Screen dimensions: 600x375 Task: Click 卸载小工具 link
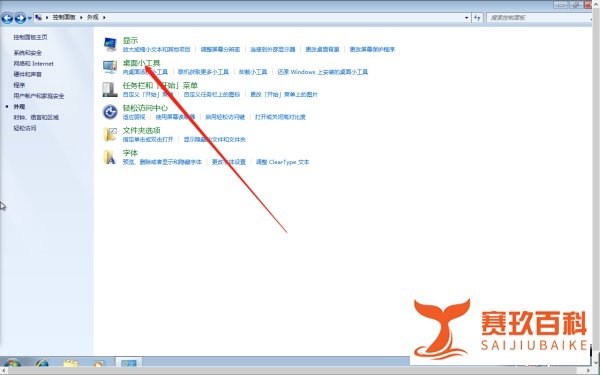[253, 72]
